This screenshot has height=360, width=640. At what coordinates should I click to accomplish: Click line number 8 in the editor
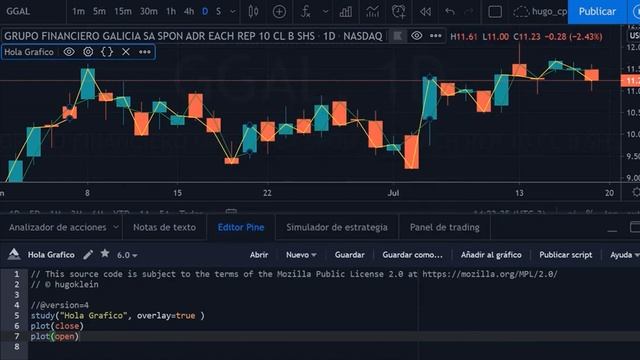[16, 347]
